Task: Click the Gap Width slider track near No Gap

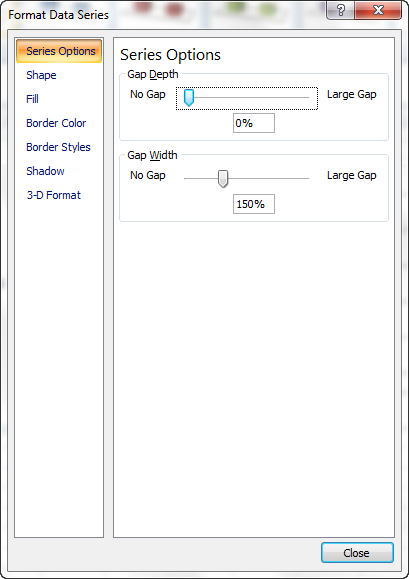Action: point(196,178)
